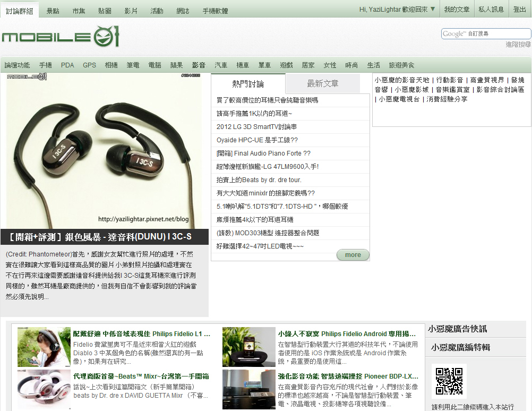Open thread (請教) MOD303機型 遙控器整合問題

pos(268,233)
